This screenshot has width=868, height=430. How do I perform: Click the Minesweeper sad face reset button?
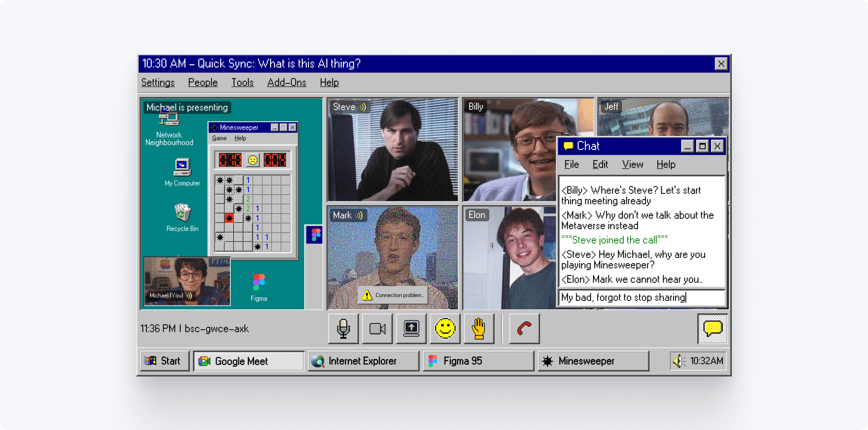point(253,160)
